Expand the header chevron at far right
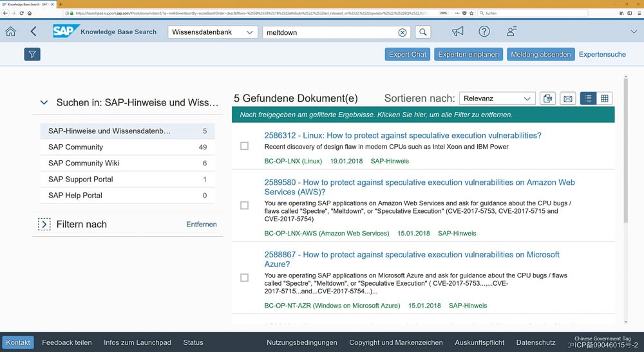 click(x=634, y=32)
